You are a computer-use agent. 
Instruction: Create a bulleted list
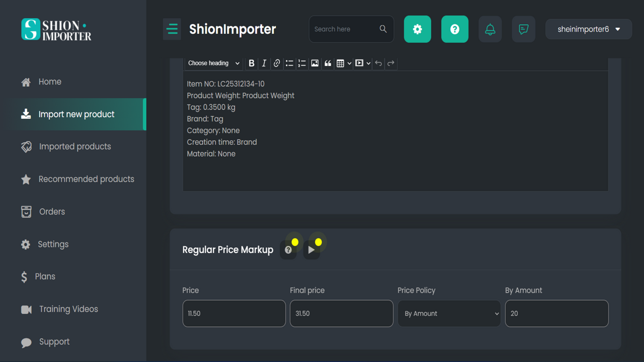[289, 63]
